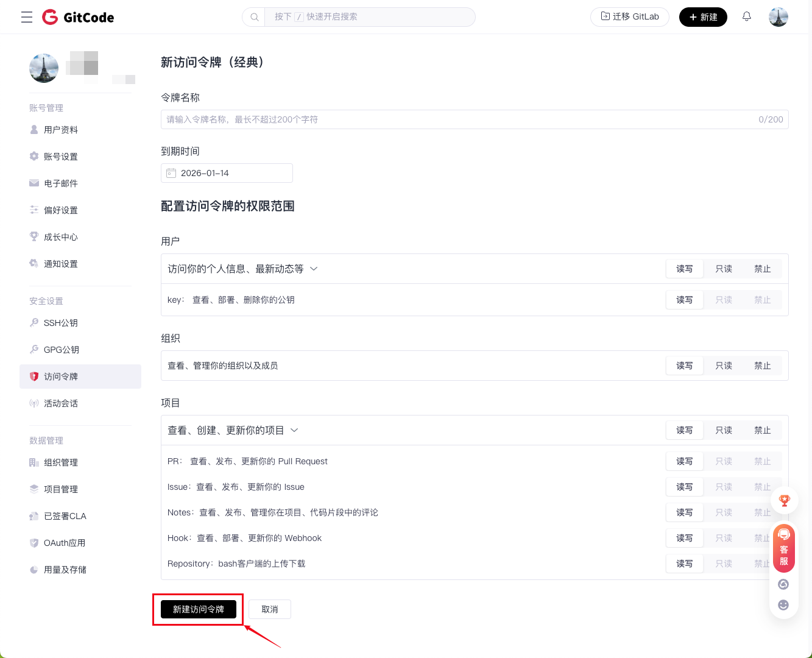
Task: Click the GitCode logo
Action: coord(78,17)
